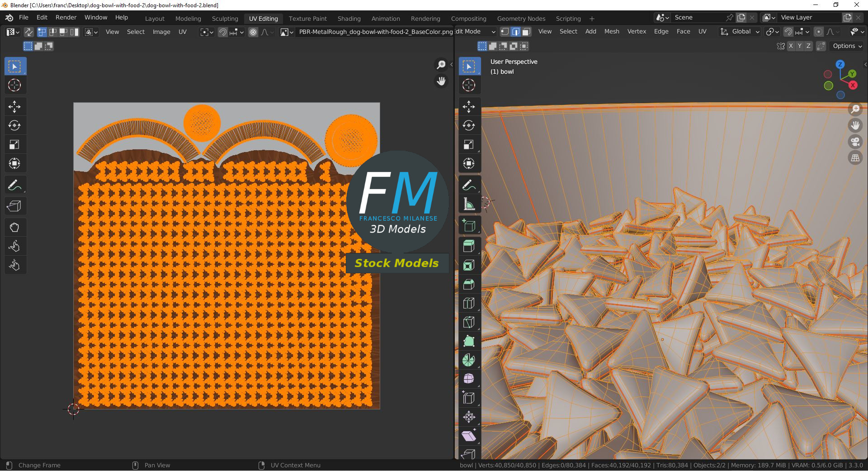Select the UV editor Rotate tool
Image resolution: width=868 pixels, height=471 pixels.
point(14,125)
